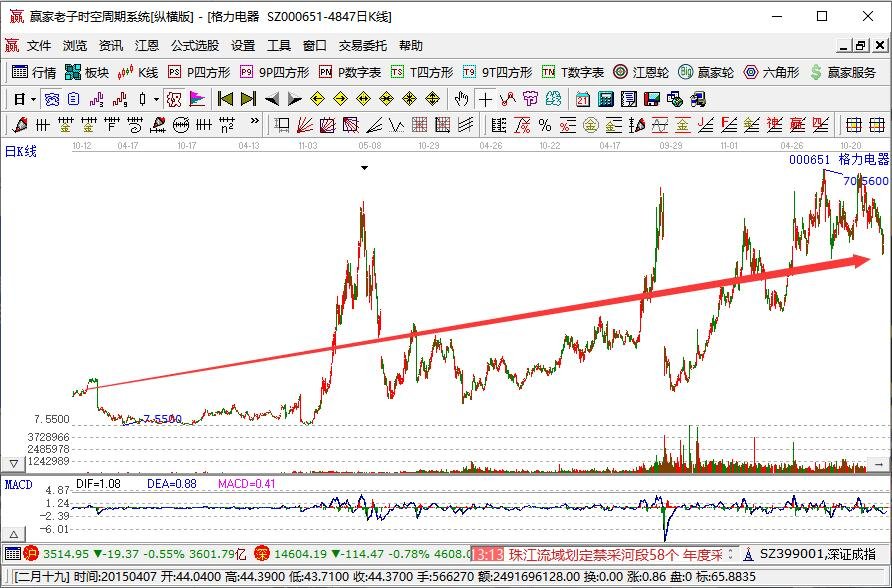Open the 交易委托 menu

pyautogui.click(x=362, y=45)
